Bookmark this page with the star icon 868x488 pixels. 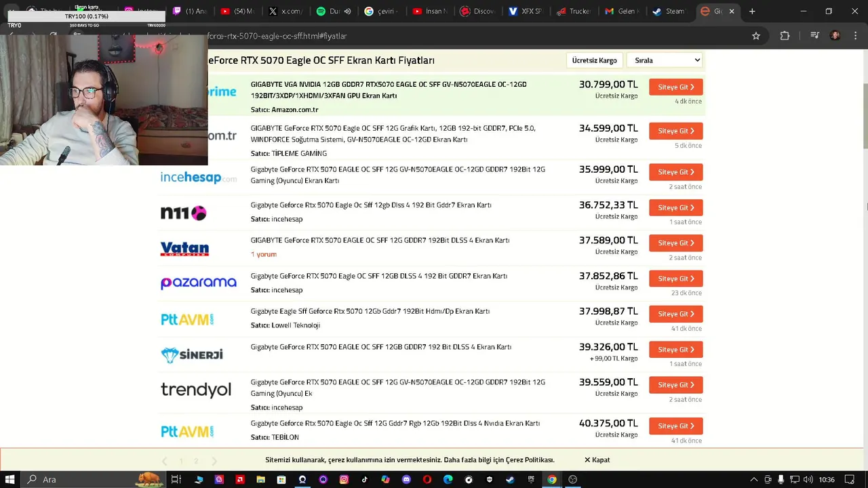pyautogui.click(x=756, y=36)
